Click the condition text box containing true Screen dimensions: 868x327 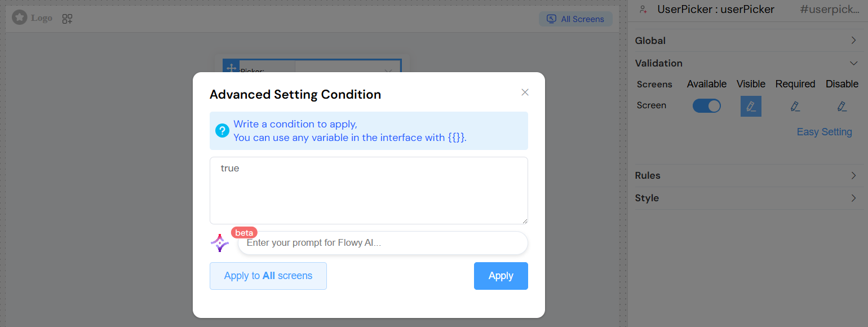pyautogui.click(x=369, y=190)
